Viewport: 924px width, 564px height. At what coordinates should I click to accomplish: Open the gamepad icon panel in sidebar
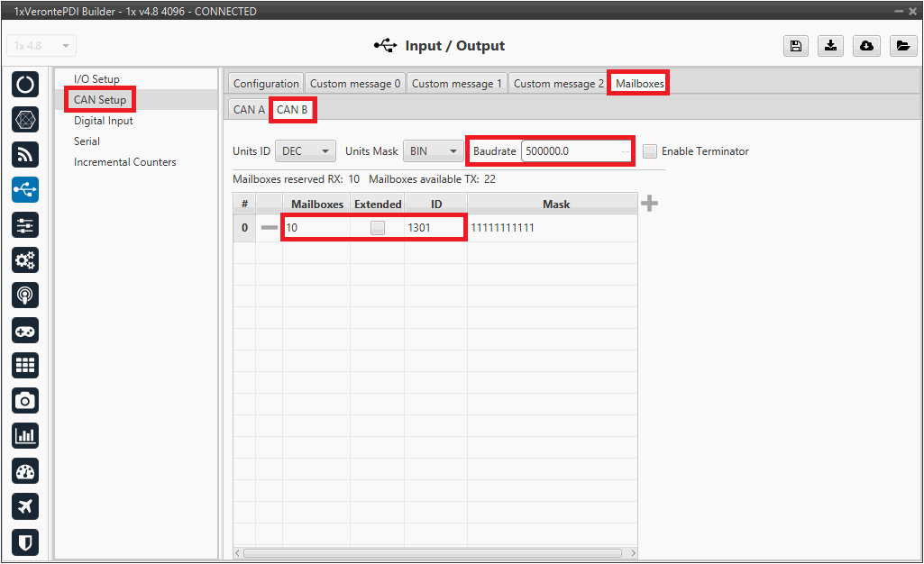(25, 331)
